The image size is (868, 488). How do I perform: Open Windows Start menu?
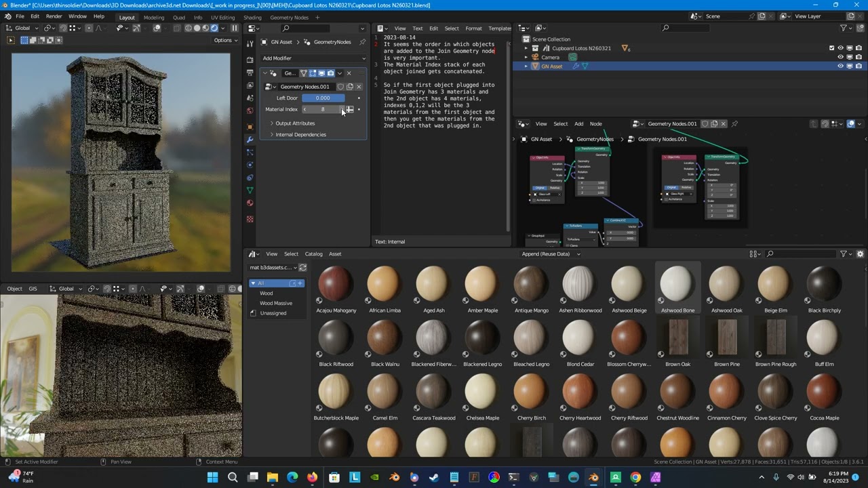pyautogui.click(x=213, y=478)
